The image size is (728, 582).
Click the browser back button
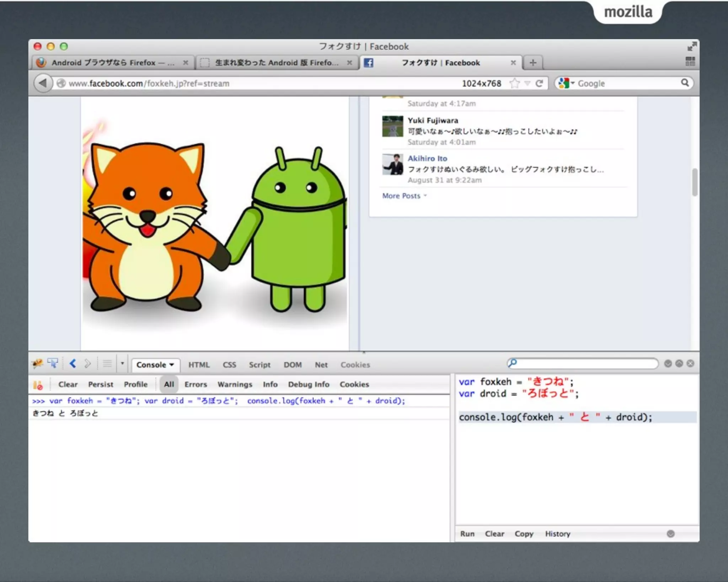pos(43,83)
